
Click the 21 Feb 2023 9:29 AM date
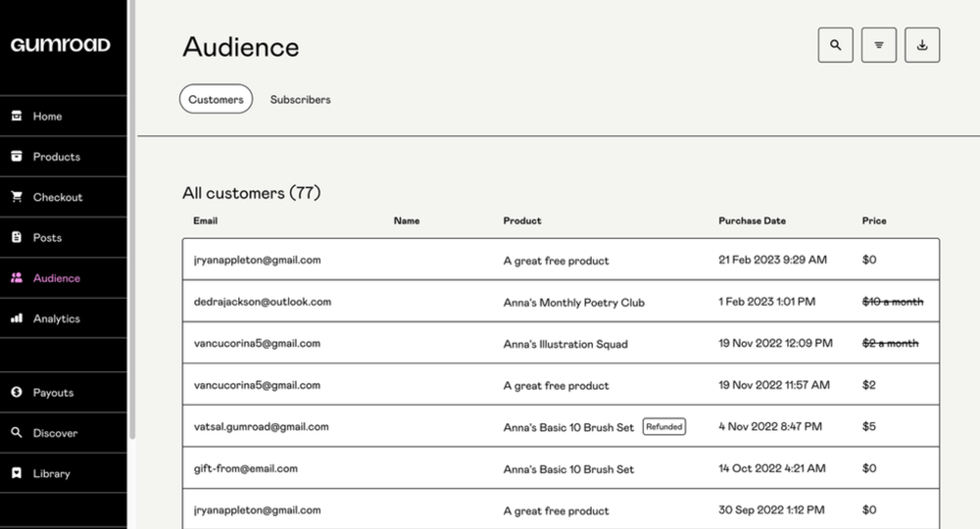[772, 260]
